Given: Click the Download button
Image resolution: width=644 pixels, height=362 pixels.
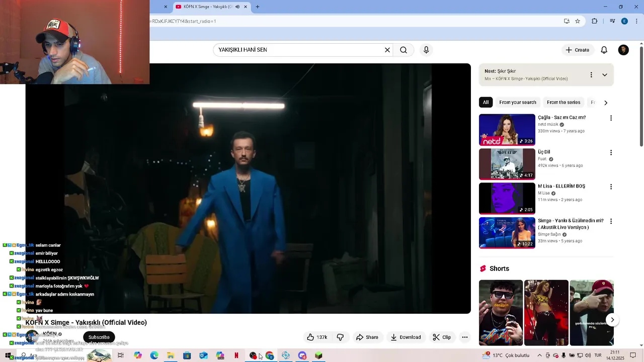Looking at the screenshot, I should click(406, 337).
